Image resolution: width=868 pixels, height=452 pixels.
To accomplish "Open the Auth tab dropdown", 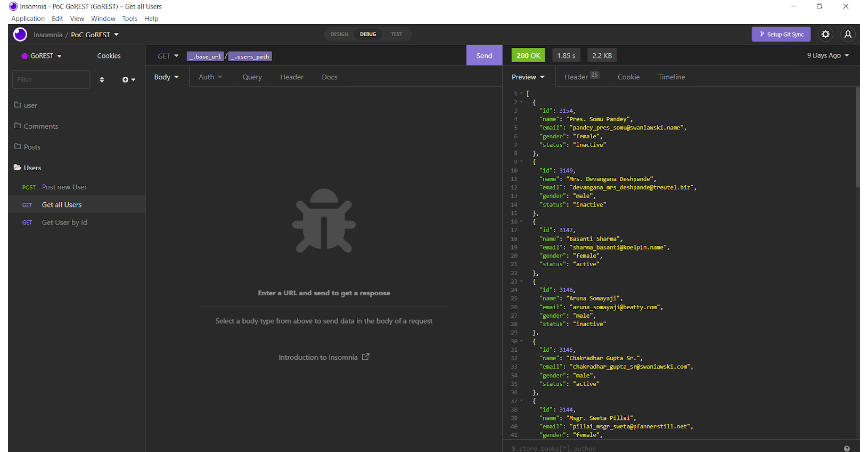I will tap(210, 77).
